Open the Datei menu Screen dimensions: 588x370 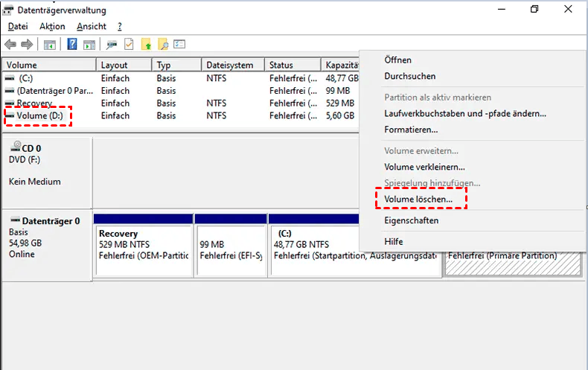18,26
